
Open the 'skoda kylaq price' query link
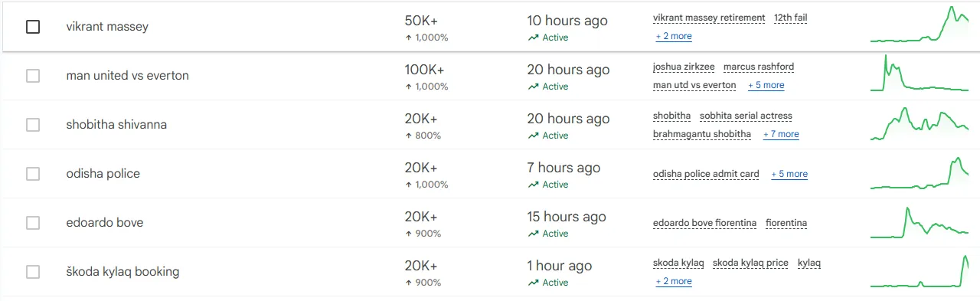[750, 263]
